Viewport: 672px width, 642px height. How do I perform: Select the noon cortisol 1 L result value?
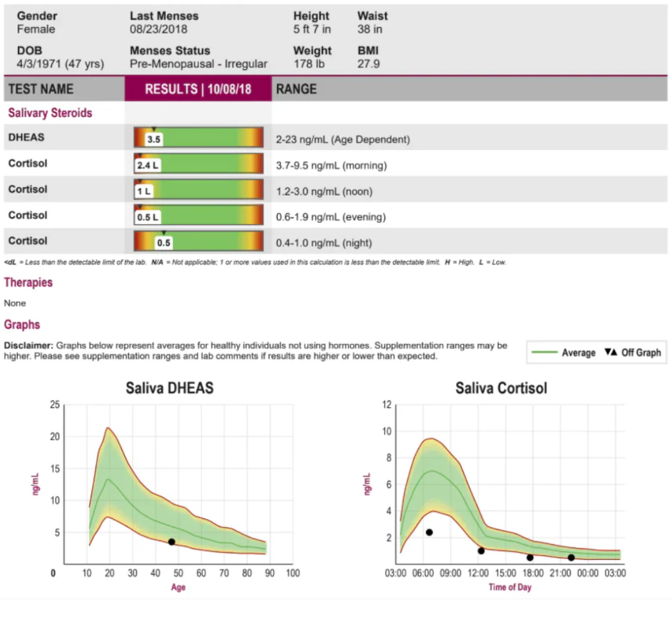pos(143,191)
